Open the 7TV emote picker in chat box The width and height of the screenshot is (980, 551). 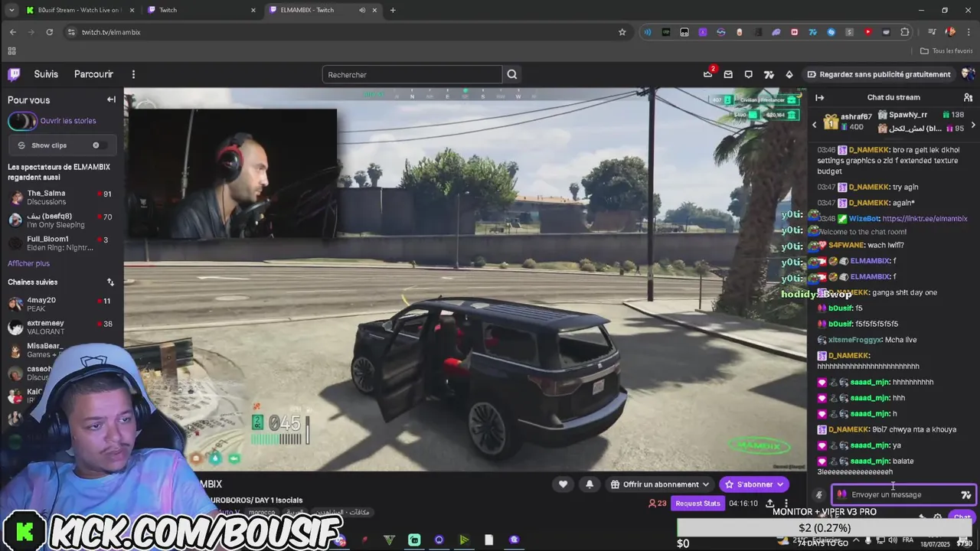pyautogui.click(x=966, y=494)
